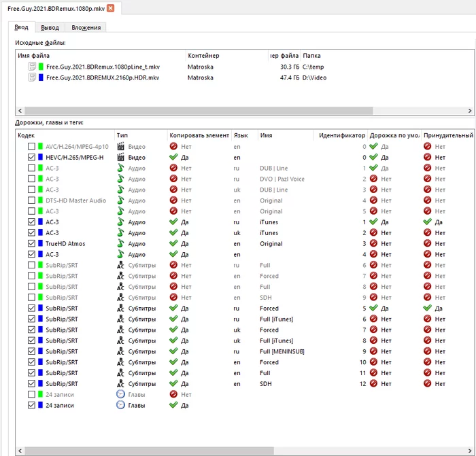Screen dimensions: 476x456
Task: Enable the unchecked 24 записи chapters entry
Action: [31, 394]
